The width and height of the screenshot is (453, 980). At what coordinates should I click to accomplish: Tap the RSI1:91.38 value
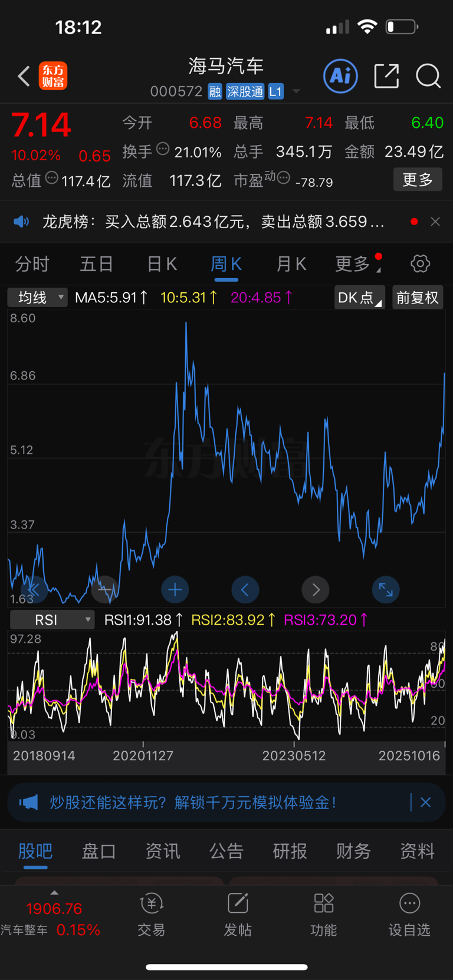pyautogui.click(x=144, y=620)
